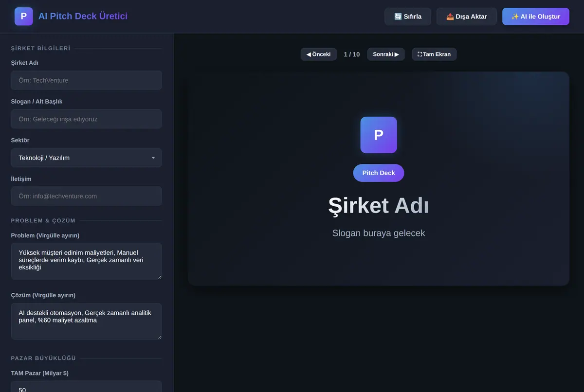This screenshot has height=392, width=584.
Task: Click the 'Çözüm (Virgülle ayırın)' label
Action: coord(43,295)
